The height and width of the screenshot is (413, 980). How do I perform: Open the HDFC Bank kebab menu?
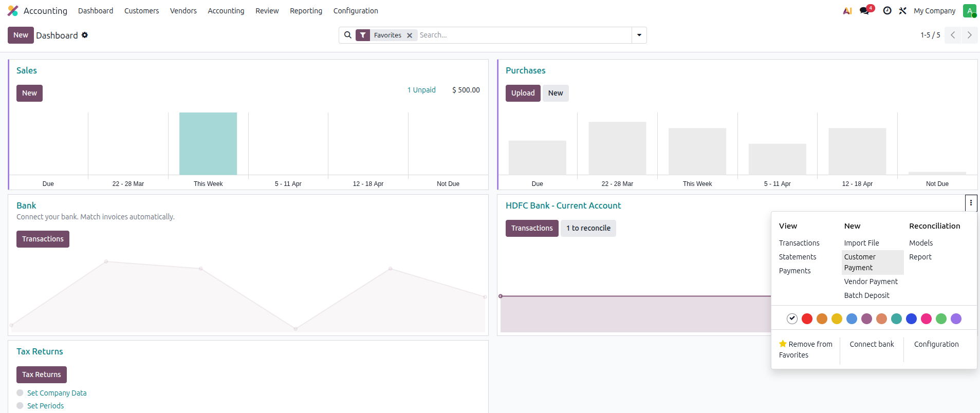coord(971,203)
